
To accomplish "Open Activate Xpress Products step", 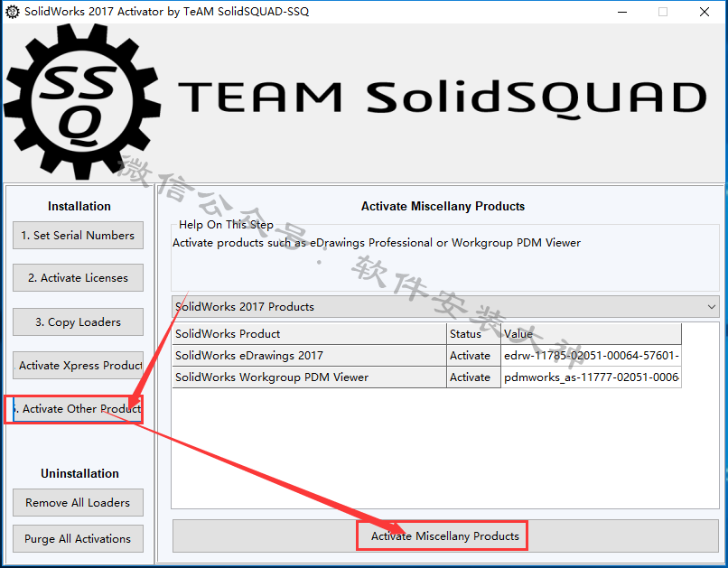I will click(x=78, y=366).
